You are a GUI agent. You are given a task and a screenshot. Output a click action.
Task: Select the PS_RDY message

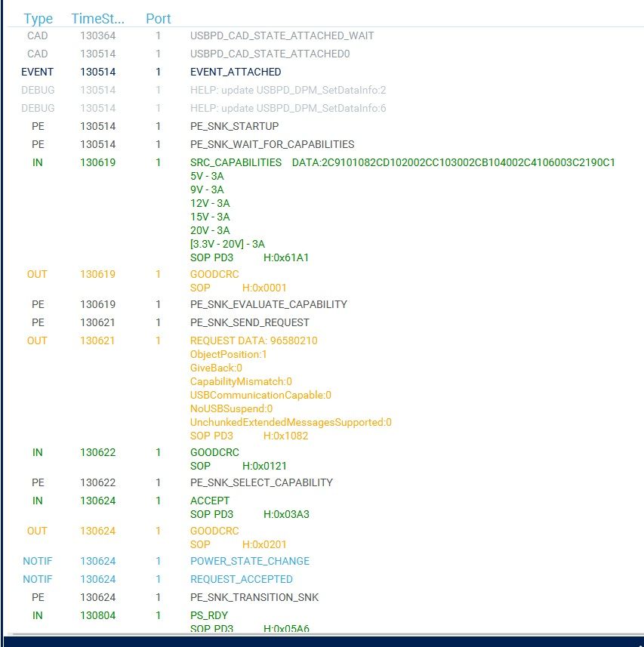tap(209, 615)
